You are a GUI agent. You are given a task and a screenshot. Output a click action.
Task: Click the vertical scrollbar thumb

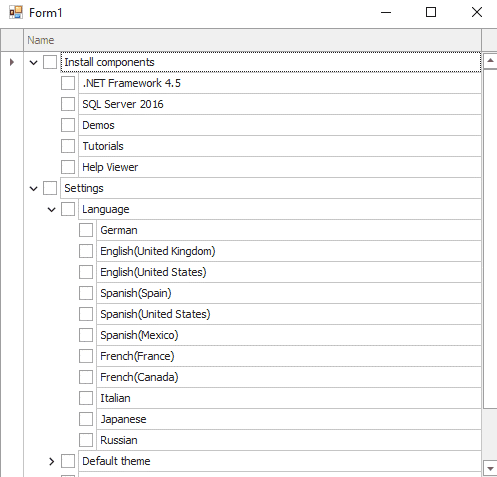[490, 238]
